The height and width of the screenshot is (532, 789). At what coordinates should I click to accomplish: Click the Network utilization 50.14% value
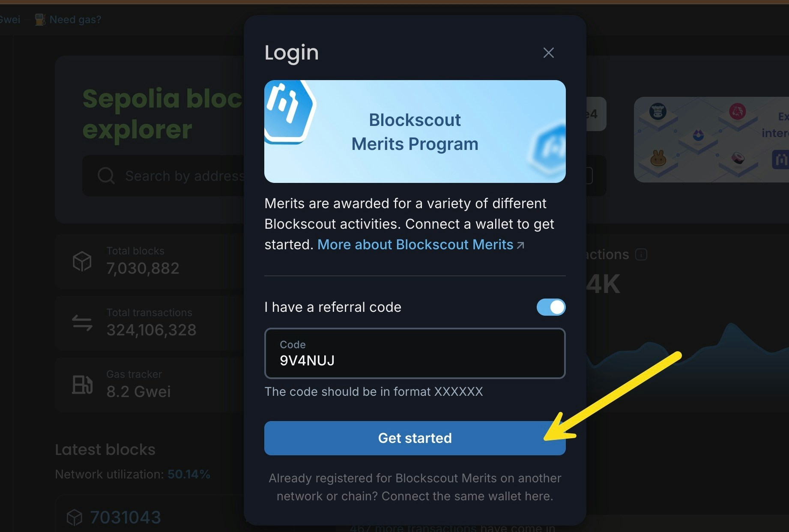coord(189,474)
